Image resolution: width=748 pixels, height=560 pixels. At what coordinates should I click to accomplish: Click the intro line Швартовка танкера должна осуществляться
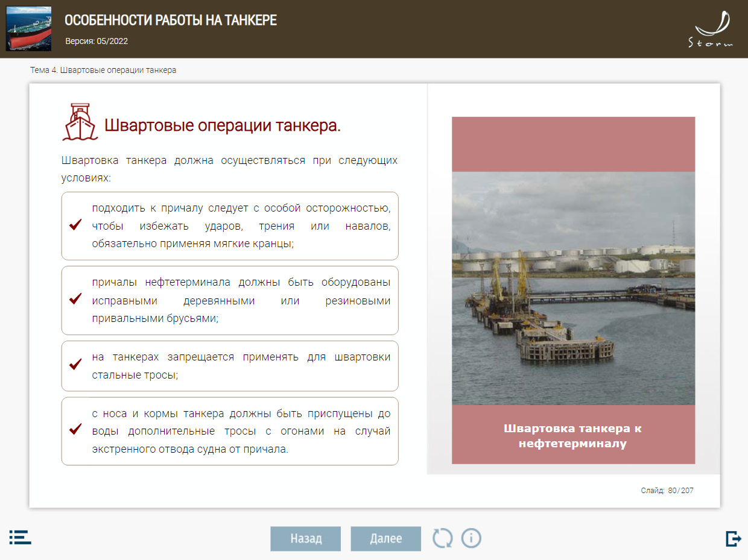click(229, 169)
